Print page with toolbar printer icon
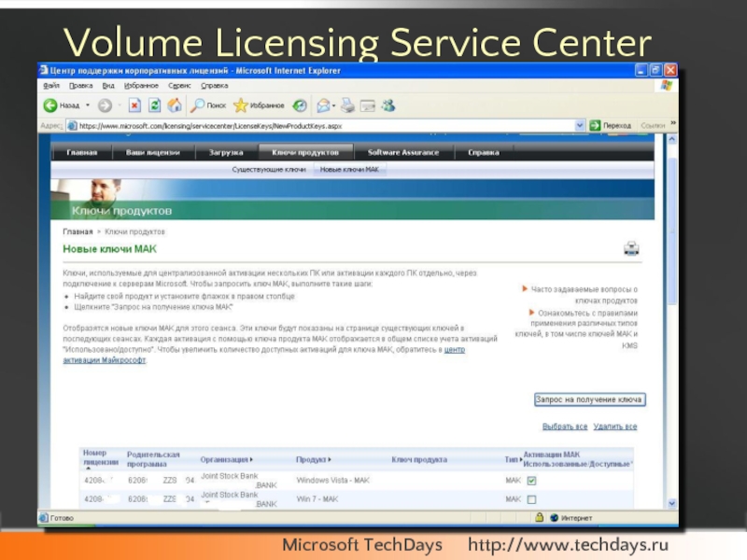 coord(347,105)
